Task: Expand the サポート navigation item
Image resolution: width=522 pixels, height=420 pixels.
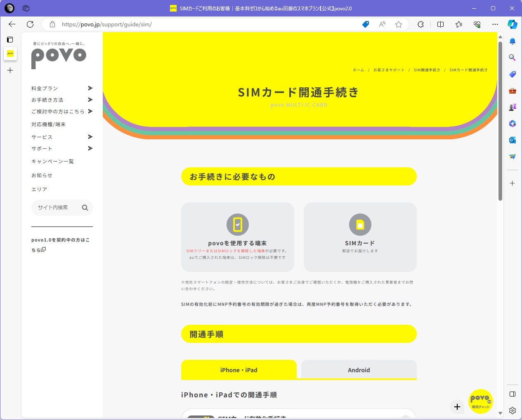Action: coord(90,148)
